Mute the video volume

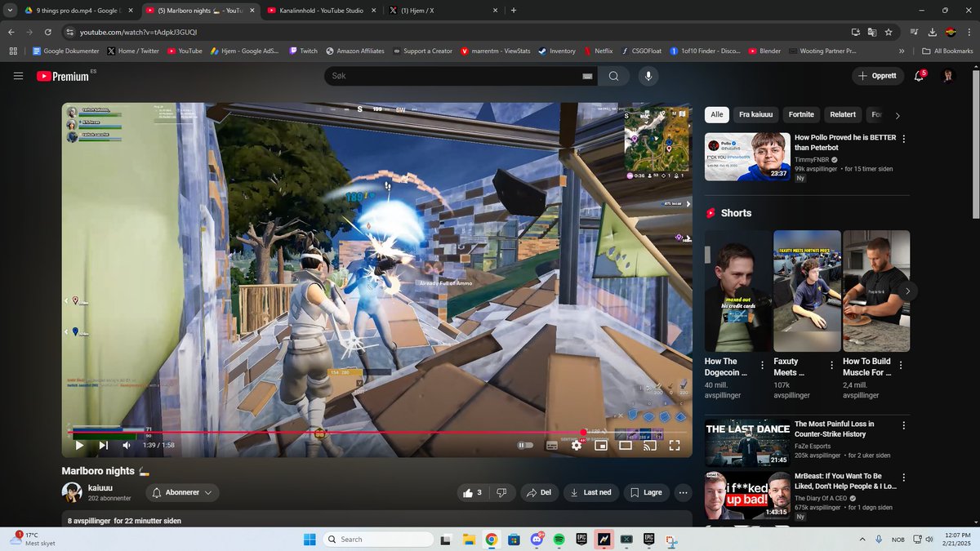127,445
